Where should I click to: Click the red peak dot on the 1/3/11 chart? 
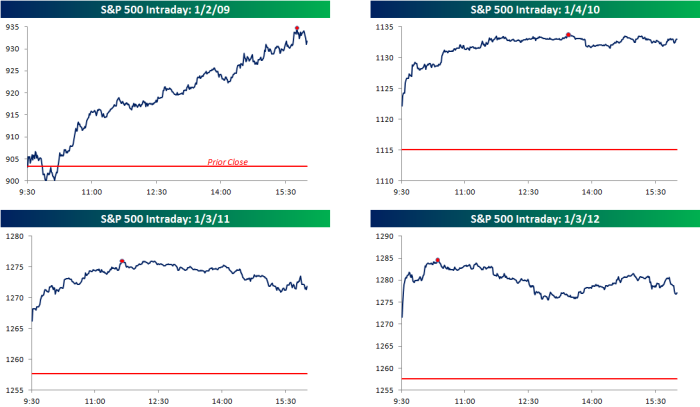coord(122,262)
